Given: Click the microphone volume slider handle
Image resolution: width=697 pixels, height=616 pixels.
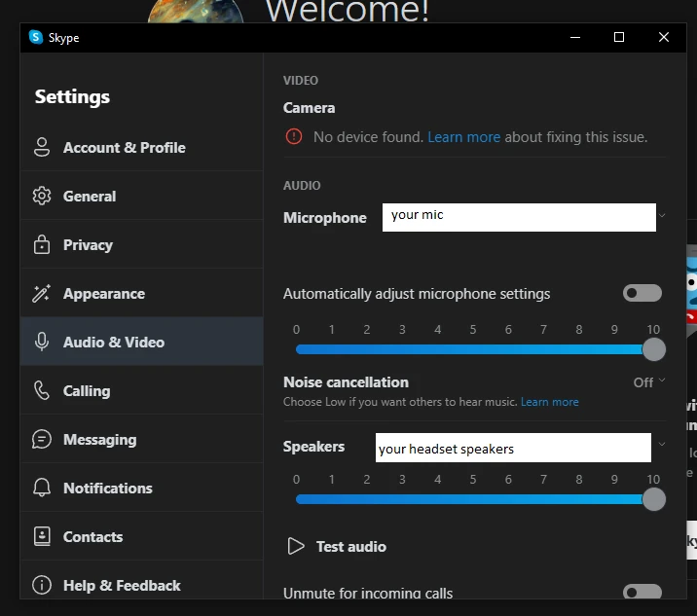Looking at the screenshot, I should point(653,349).
